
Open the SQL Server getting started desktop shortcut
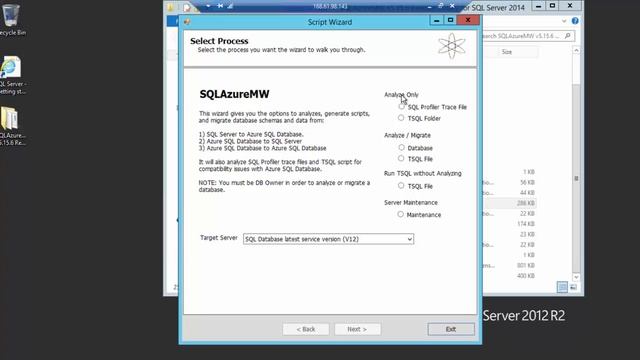pyautogui.click(x=12, y=76)
